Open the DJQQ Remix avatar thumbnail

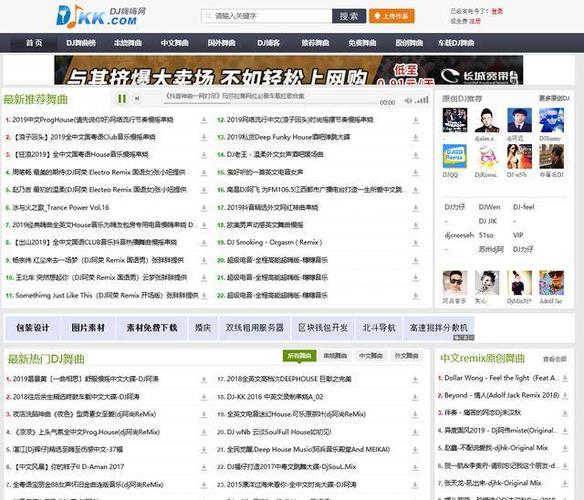(x=454, y=156)
